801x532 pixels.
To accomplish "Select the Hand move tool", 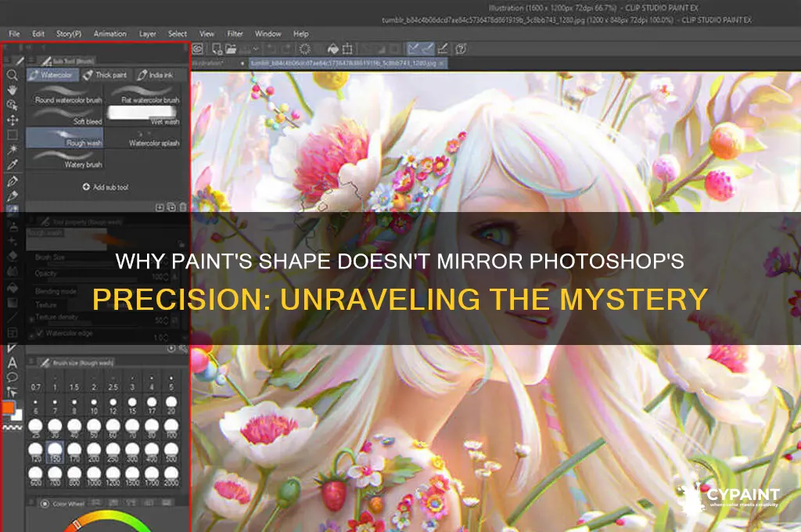I will click(x=13, y=90).
